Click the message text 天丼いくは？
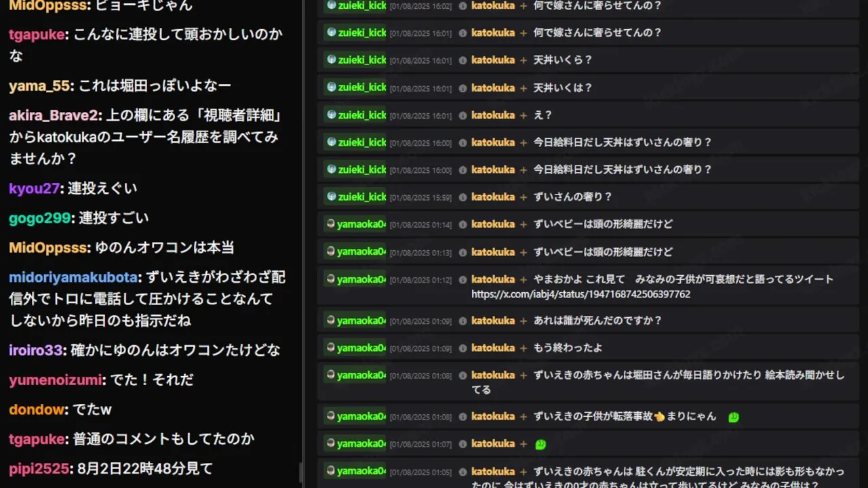The image size is (868, 488). coord(563,88)
